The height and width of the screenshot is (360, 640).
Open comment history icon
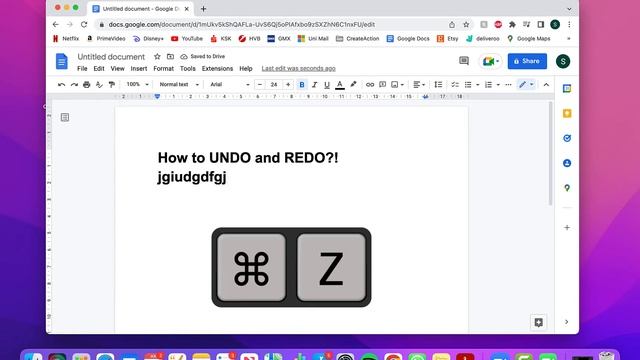click(464, 61)
